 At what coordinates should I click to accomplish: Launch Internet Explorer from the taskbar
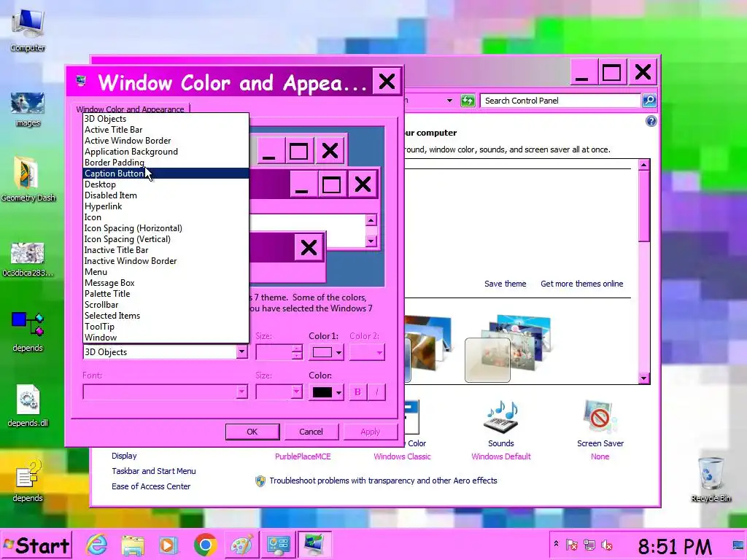(97, 545)
